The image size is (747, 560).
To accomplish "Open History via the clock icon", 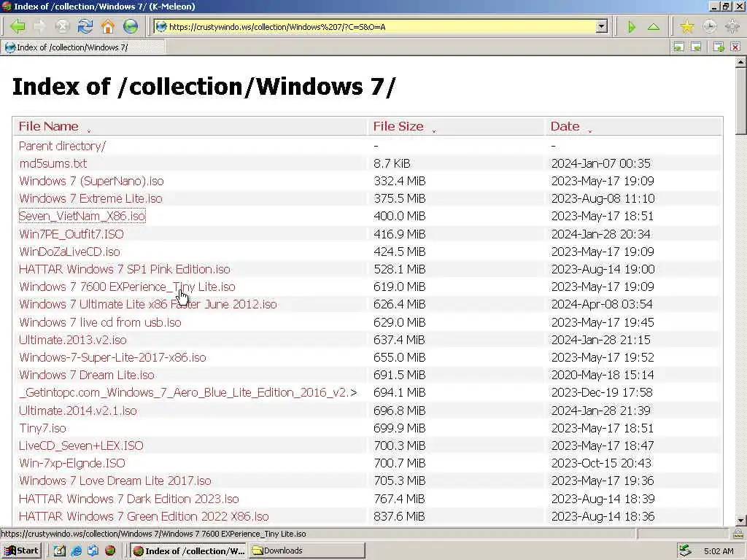I will pyautogui.click(x=709, y=27).
